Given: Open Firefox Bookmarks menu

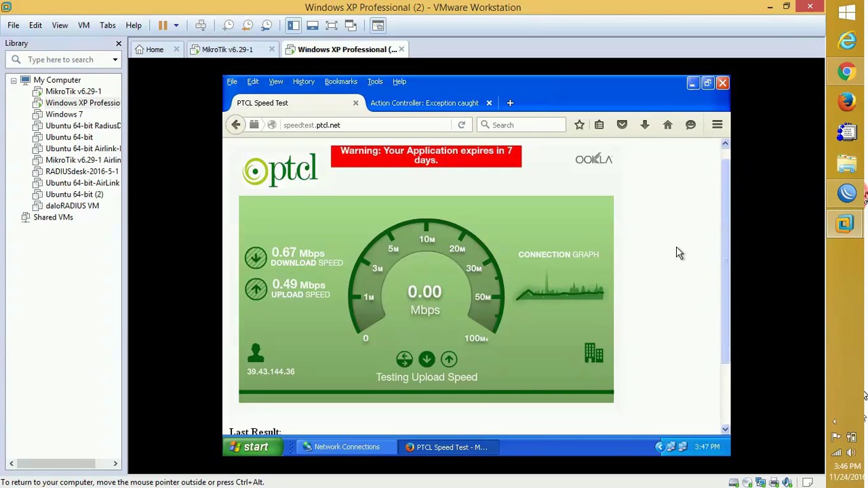Looking at the screenshot, I should click(340, 81).
